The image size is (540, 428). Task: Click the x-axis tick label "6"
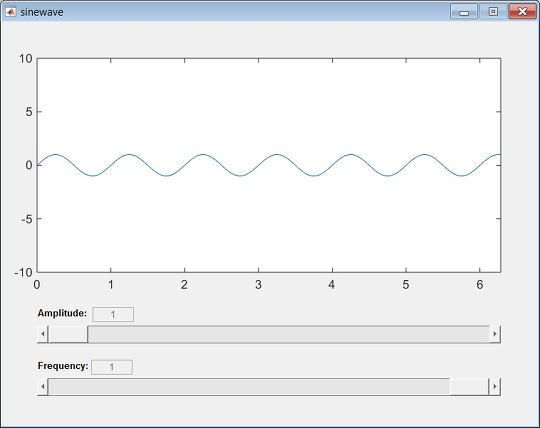pos(480,285)
